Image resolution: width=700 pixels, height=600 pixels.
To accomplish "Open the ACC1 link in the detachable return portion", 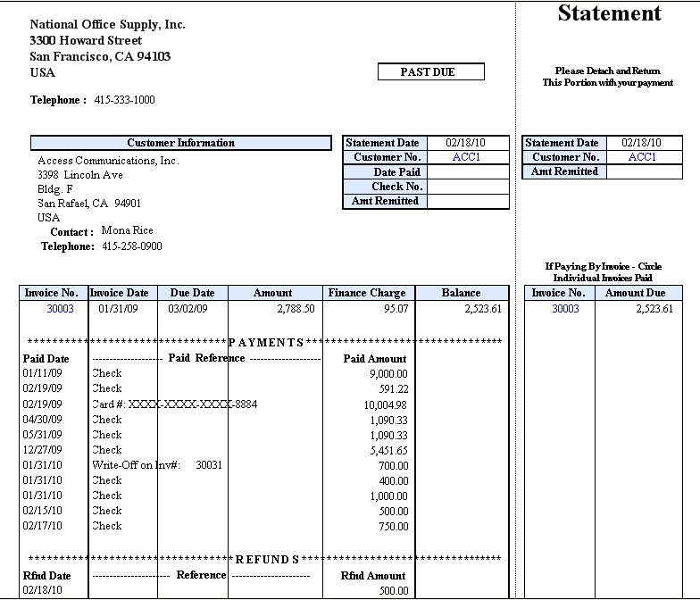I will (x=642, y=157).
